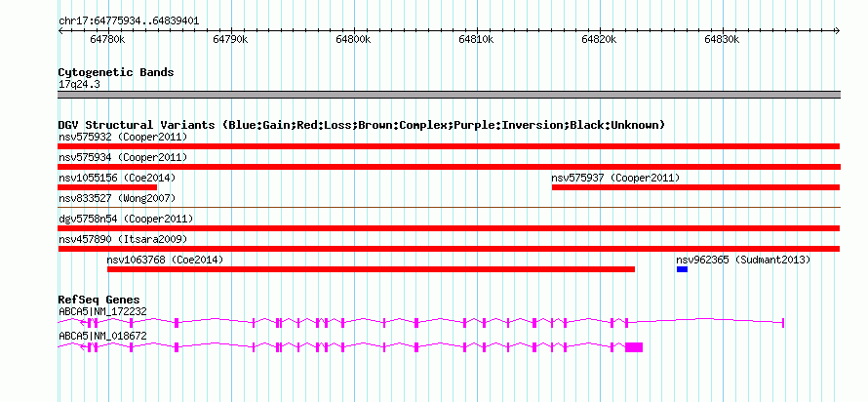868x402 pixels.
Task: Click the red bar under nsv575937
Action: point(695,187)
